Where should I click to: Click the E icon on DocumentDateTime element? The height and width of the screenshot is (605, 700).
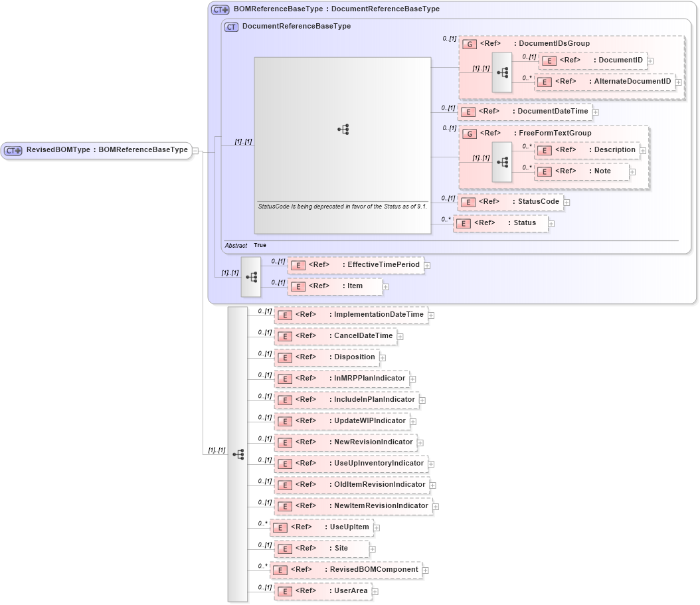(x=470, y=112)
